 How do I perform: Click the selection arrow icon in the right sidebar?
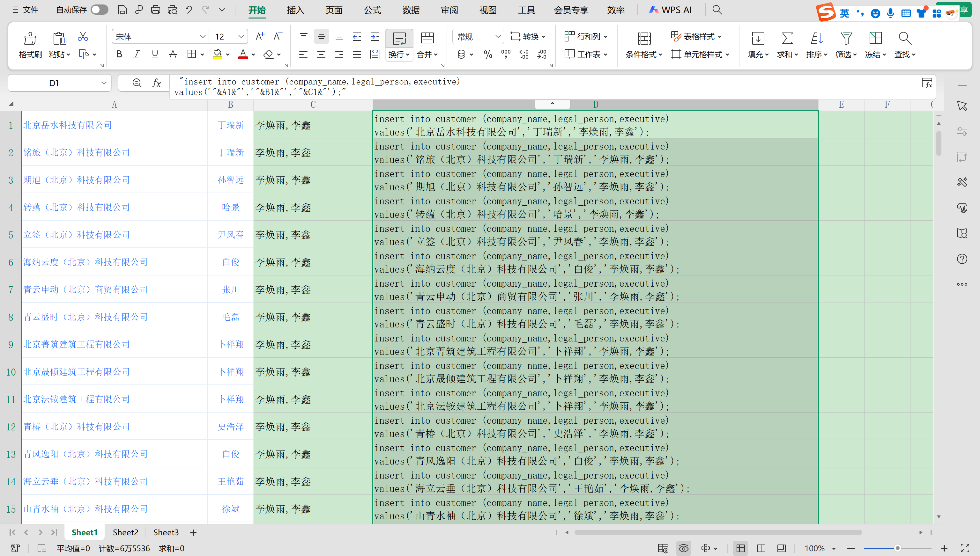click(x=962, y=106)
